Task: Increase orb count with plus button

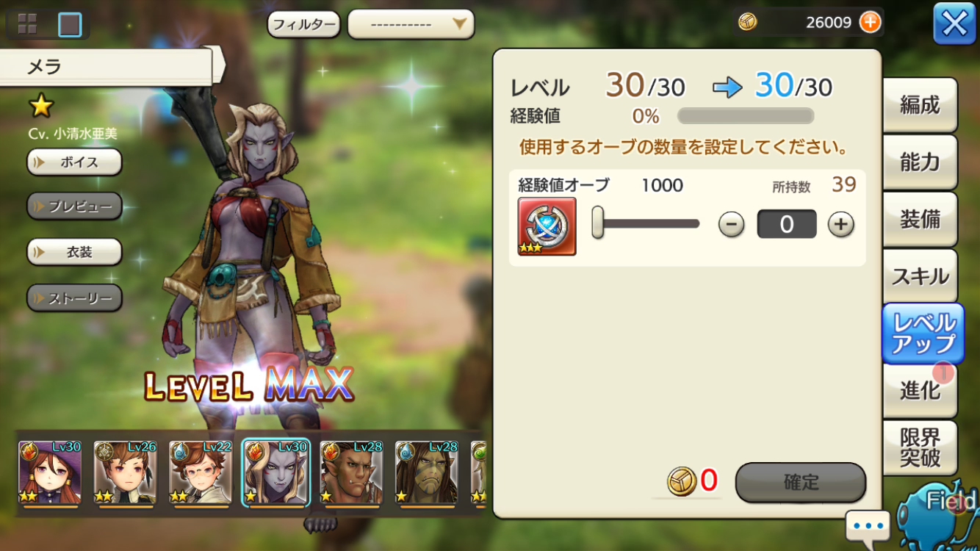Action: (x=841, y=225)
